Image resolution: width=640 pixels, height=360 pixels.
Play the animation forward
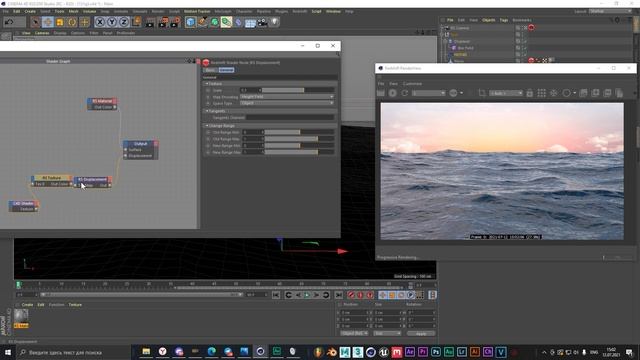pyautogui.click(x=307, y=295)
